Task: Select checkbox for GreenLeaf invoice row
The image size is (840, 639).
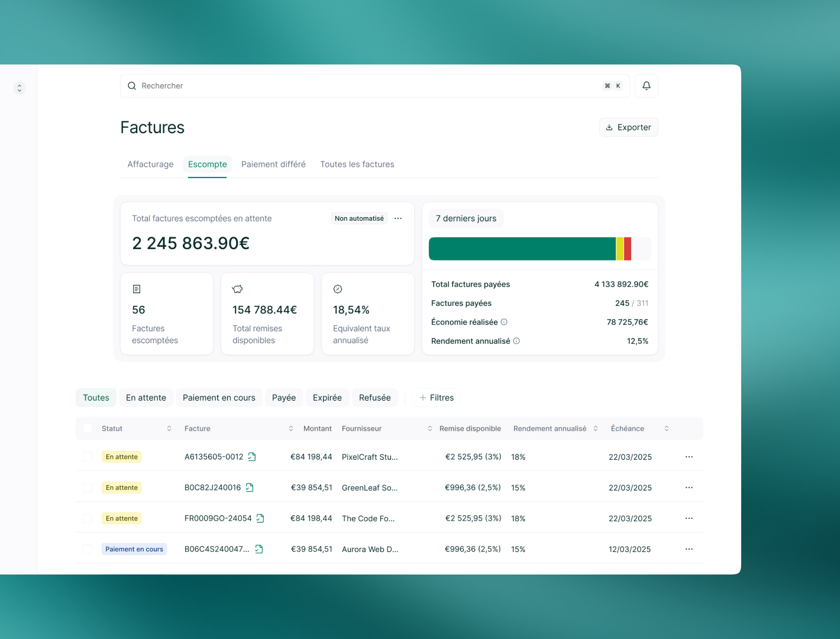Action: click(x=88, y=488)
